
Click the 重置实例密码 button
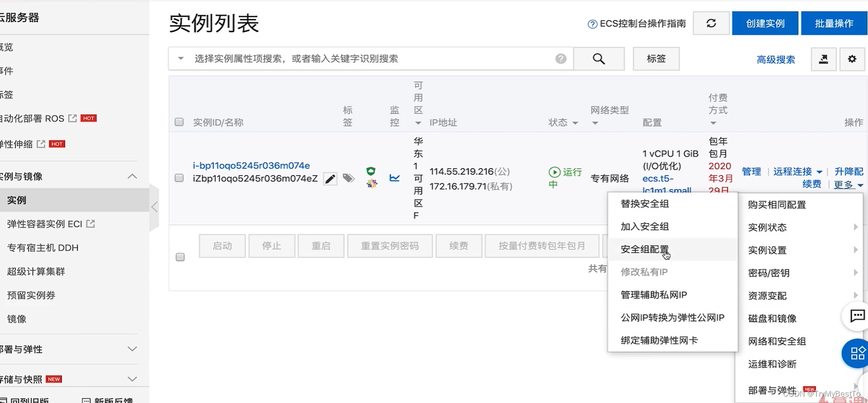pos(390,246)
